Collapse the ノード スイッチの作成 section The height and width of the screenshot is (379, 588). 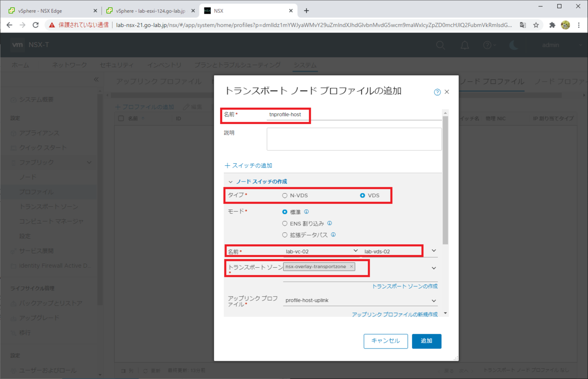[x=231, y=181]
